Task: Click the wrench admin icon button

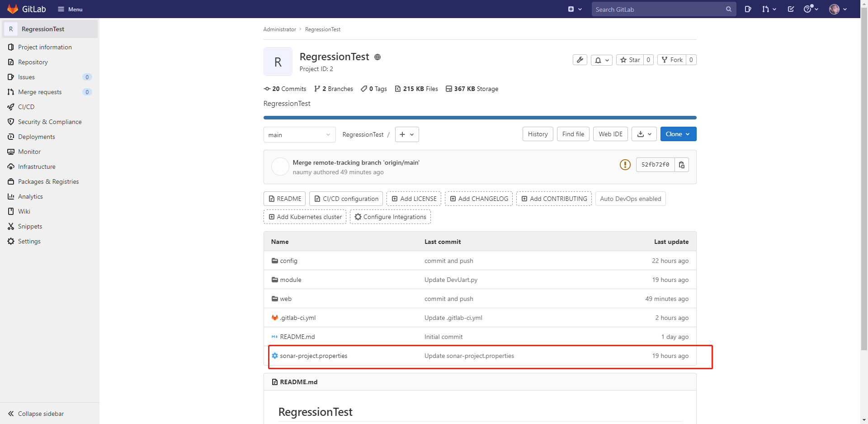Action: click(580, 60)
